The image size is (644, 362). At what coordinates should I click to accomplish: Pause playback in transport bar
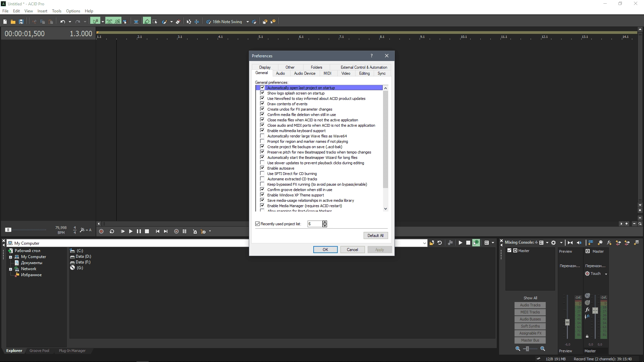coord(139,232)
